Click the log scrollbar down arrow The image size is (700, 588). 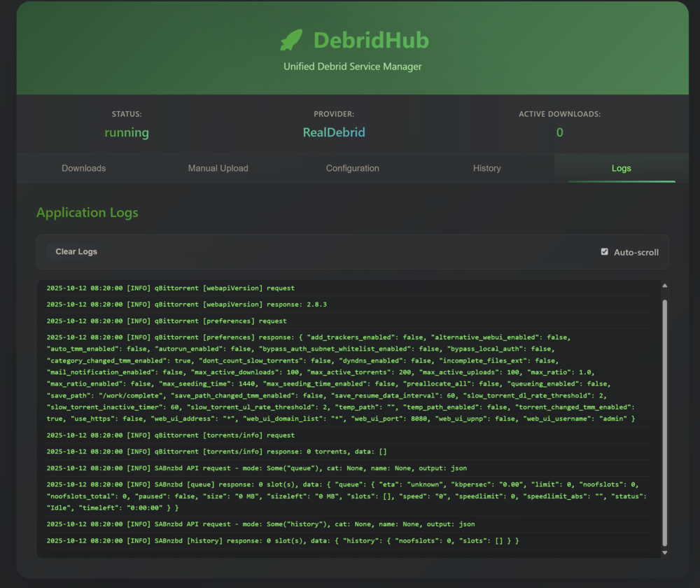coord(665,552)
